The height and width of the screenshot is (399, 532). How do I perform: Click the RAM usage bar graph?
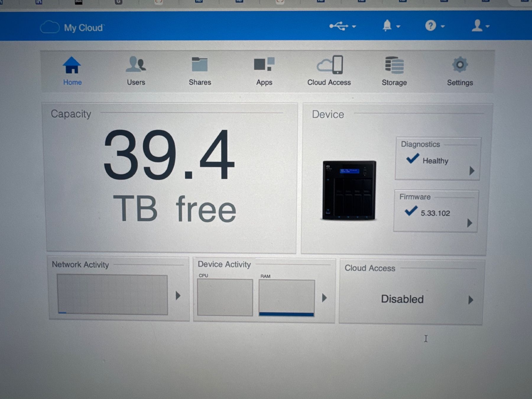click(286, 298)
